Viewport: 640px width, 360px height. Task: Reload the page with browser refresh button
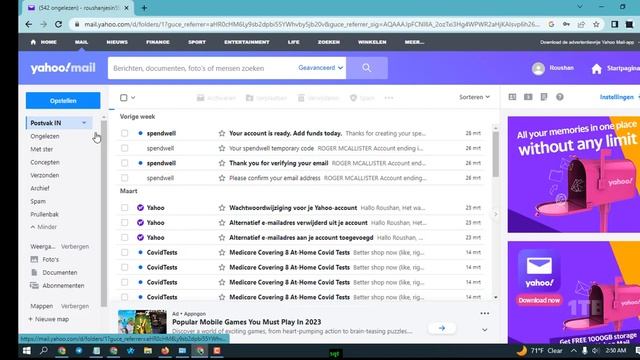point(58,24)
